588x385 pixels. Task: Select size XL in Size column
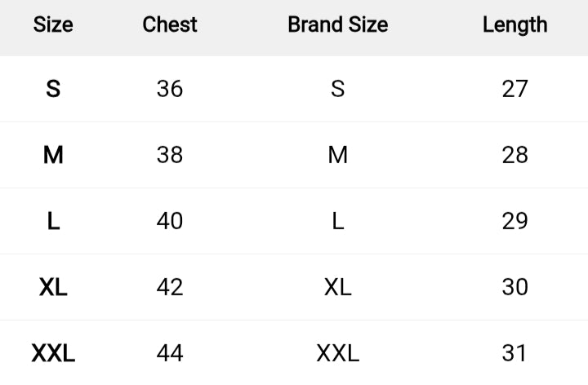tap(53, 286)
